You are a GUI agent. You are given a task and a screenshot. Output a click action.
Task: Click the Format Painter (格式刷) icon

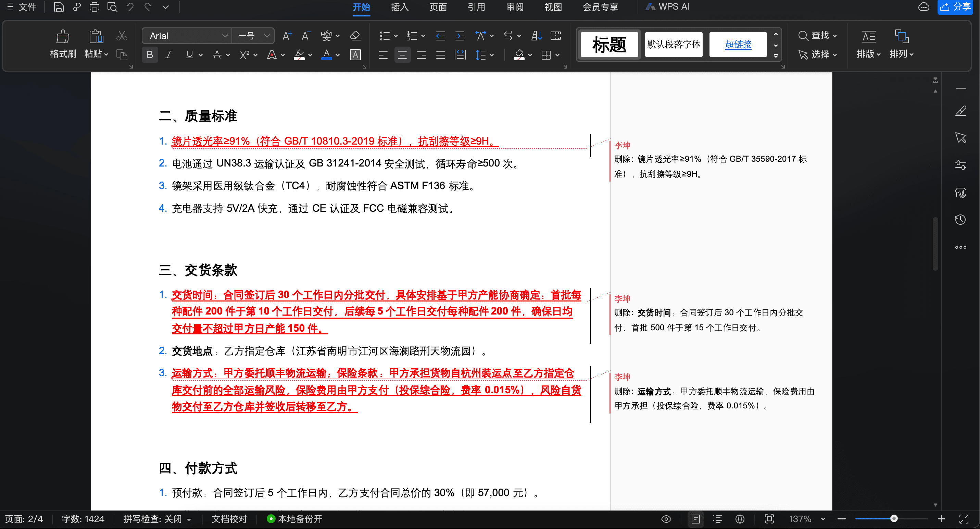pos(63,37)
